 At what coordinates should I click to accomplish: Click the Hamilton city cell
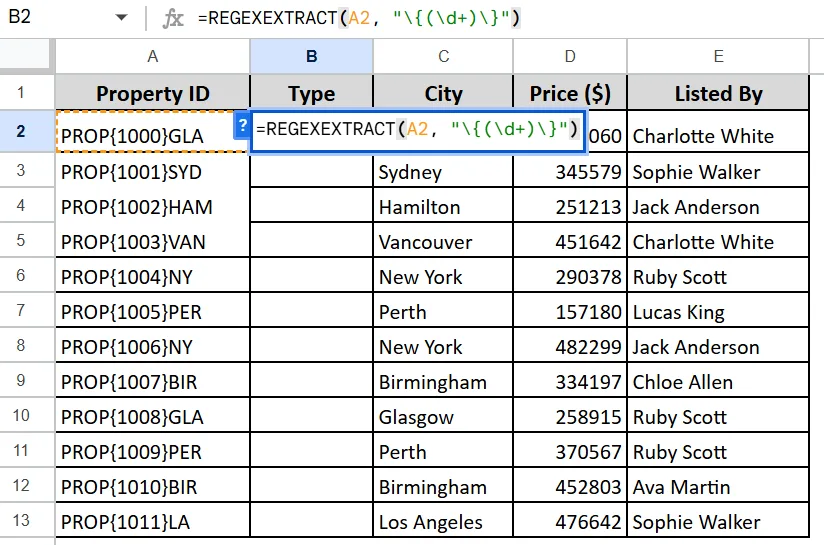click(443, 205)
